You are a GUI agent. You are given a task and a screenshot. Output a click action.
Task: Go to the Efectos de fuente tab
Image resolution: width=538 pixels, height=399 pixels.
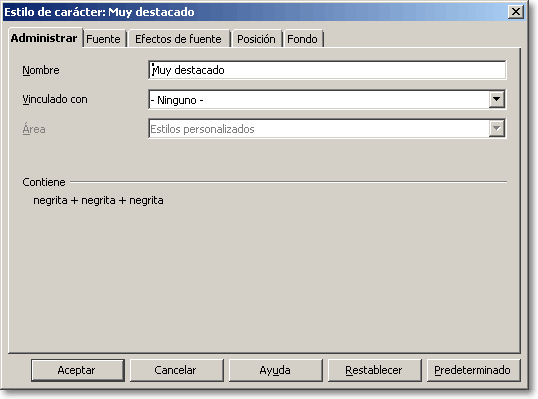click(178, 39)
